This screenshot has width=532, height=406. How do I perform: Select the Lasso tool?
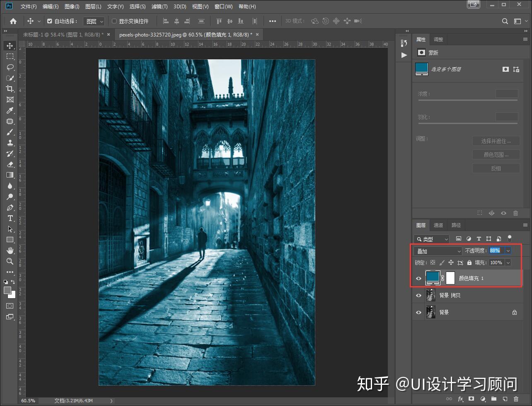point(10,67)
